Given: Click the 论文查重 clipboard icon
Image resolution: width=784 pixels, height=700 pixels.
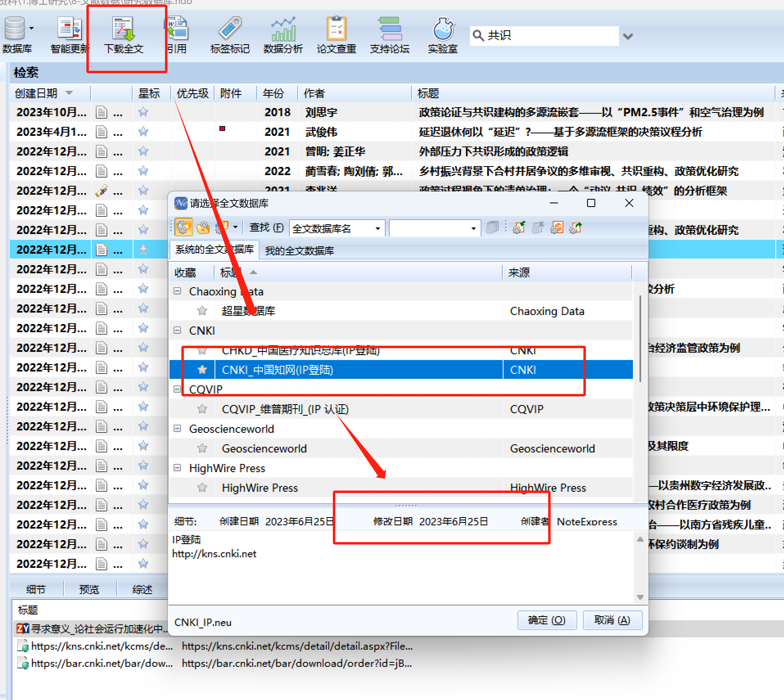Looking at the screenshot, I should tap(337, 29).
